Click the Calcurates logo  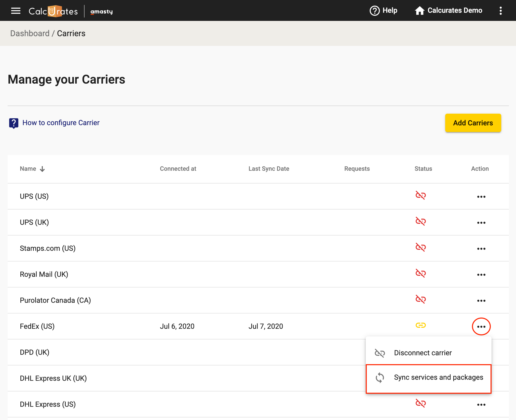(53, 11)
